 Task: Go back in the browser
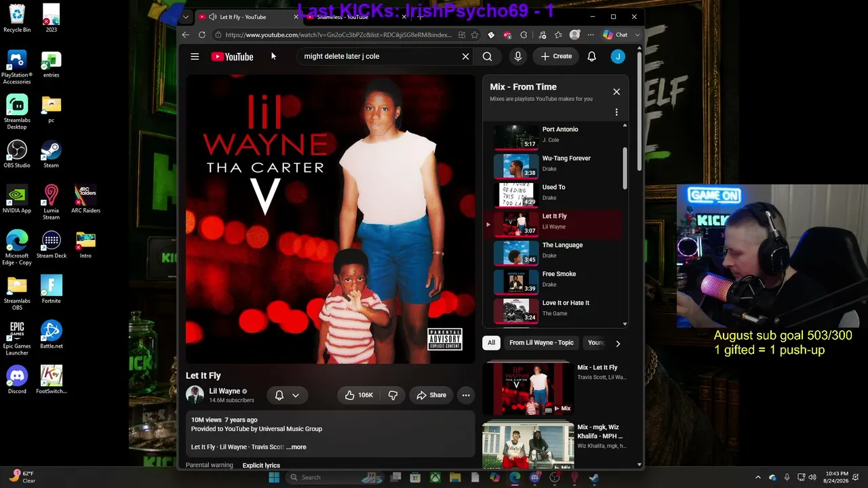tap(186, 35)
